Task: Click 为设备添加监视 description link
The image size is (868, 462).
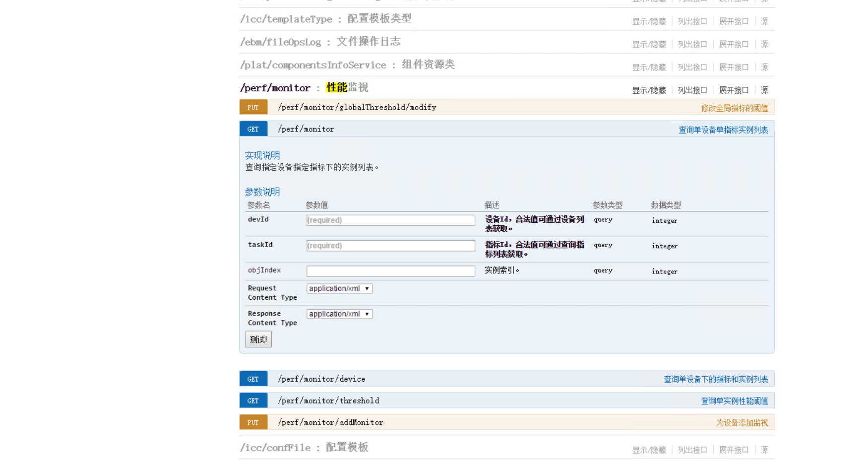Action: click(x=742, y=423)
